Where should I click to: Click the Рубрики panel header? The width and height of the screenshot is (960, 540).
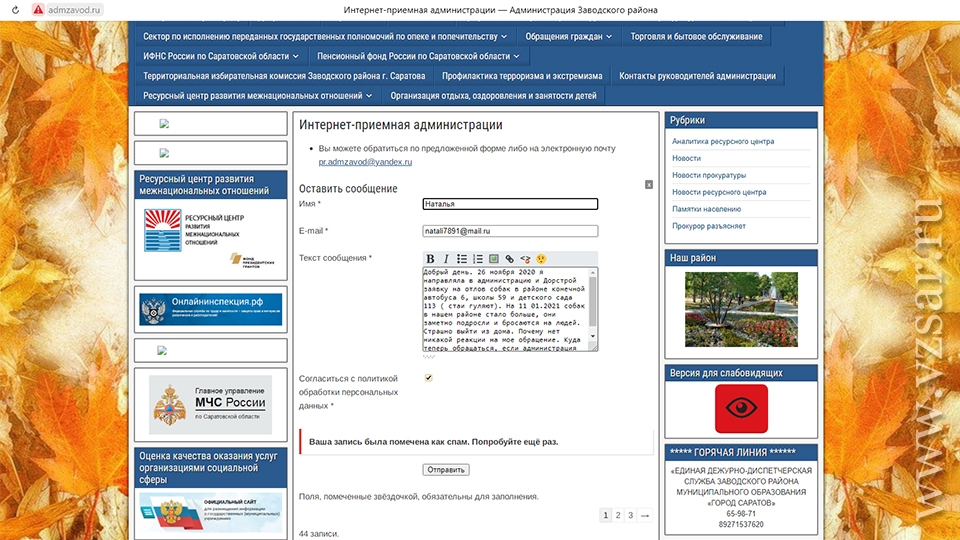point(741,121)
